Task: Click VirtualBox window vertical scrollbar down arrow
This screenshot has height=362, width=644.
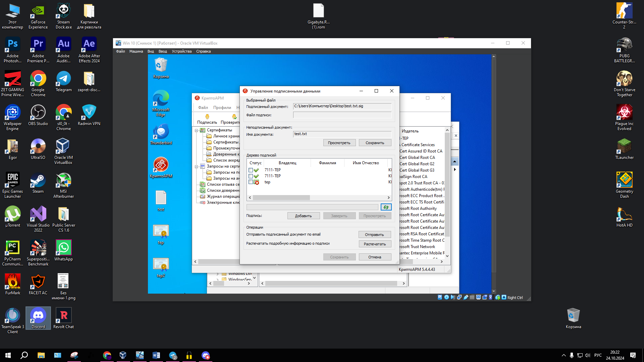Action: [x=494, y=291]
